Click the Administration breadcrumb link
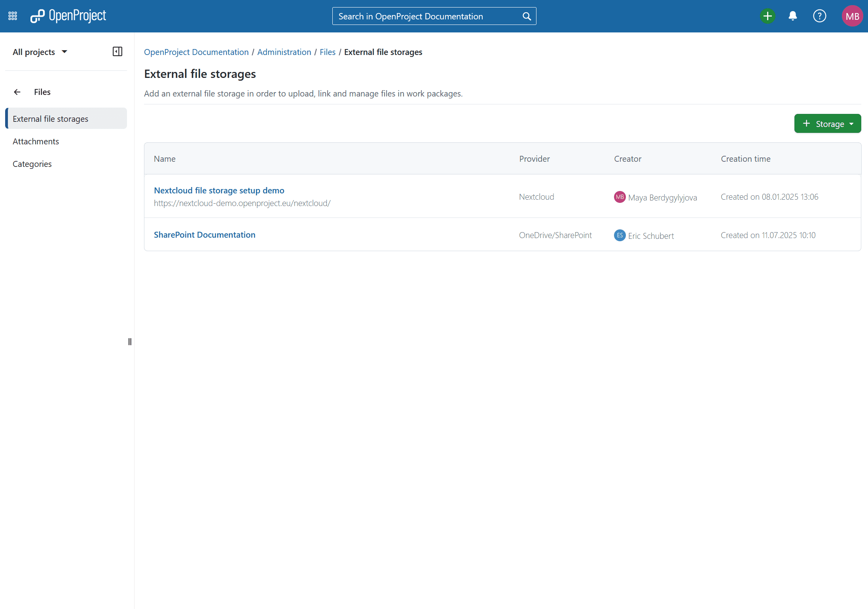Viewport: 868px width, 609px height. [x=284, y=52]
